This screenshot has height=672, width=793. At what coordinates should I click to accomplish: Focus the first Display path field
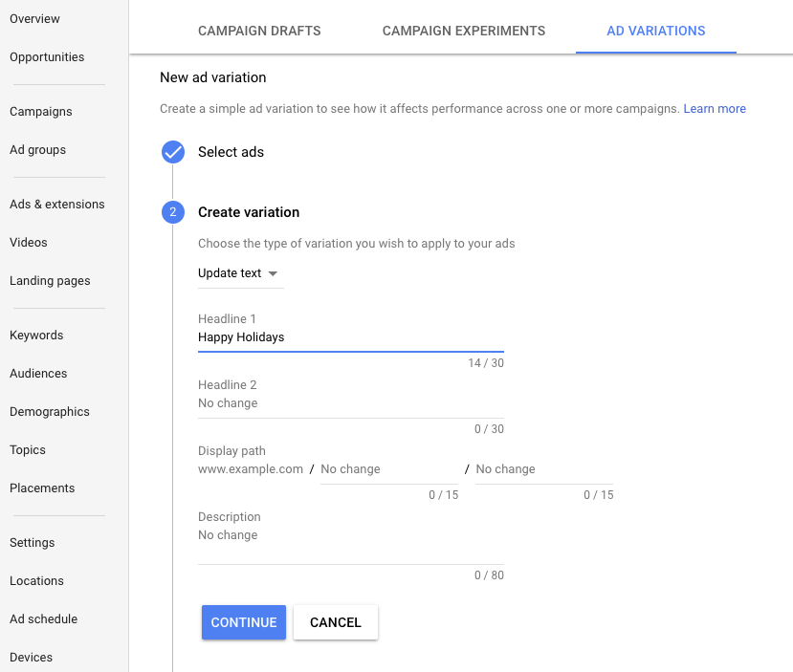tap(389, 469)
